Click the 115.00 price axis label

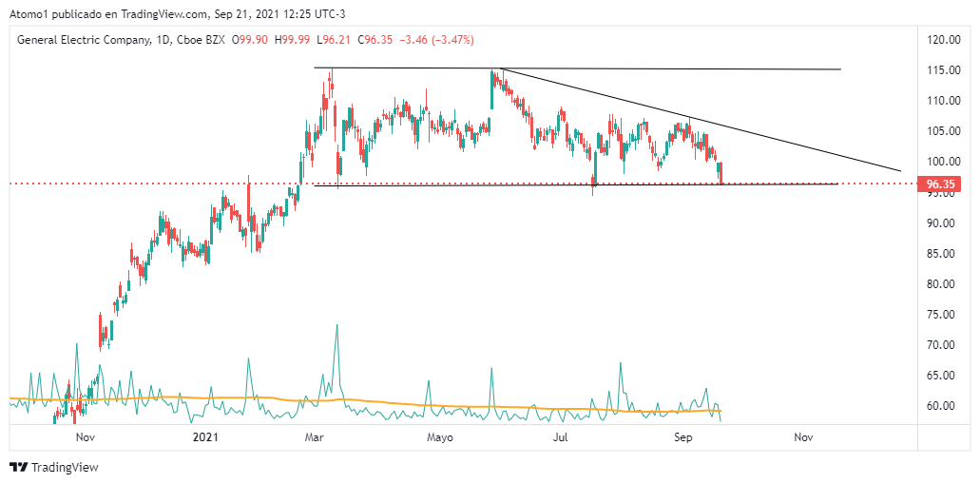(x=944, y=71)
